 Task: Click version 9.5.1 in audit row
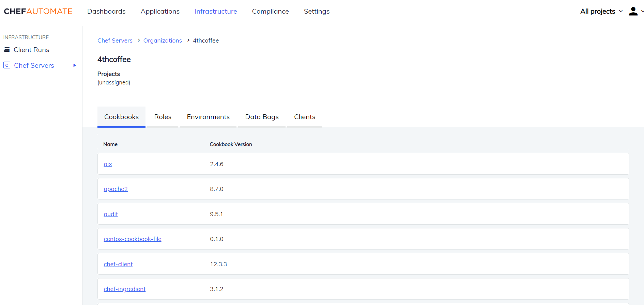[x=217, y=214]
